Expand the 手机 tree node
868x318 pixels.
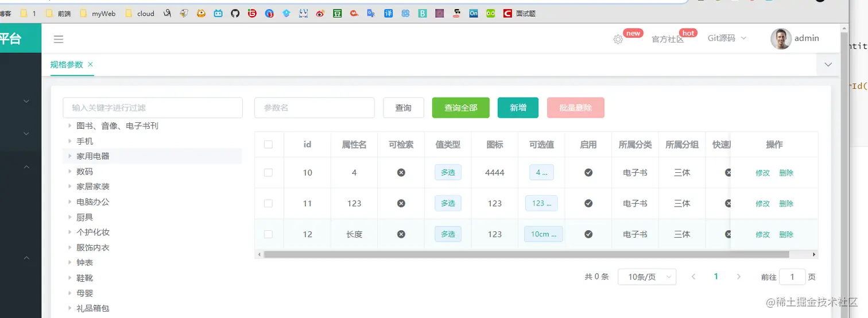pyautogui.click(x=69, y=141)
